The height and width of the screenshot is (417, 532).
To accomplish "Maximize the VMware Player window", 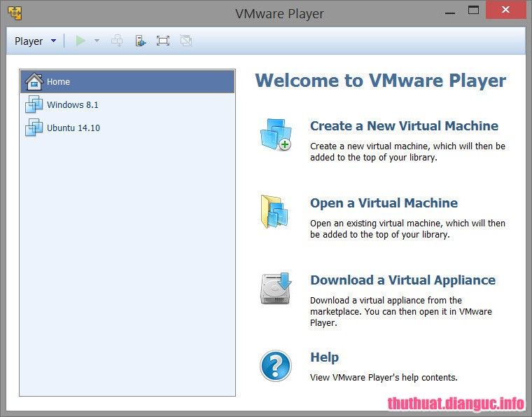I will tap(473, 11).
